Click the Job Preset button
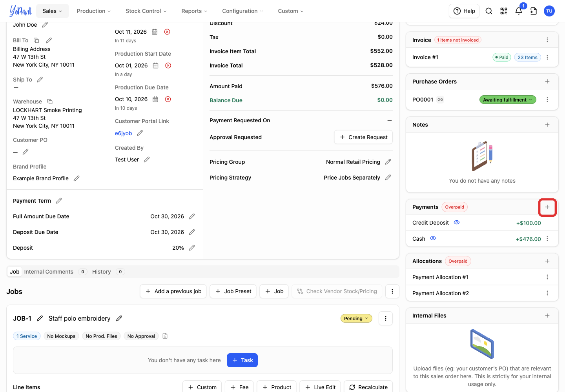 pos(233,291)
